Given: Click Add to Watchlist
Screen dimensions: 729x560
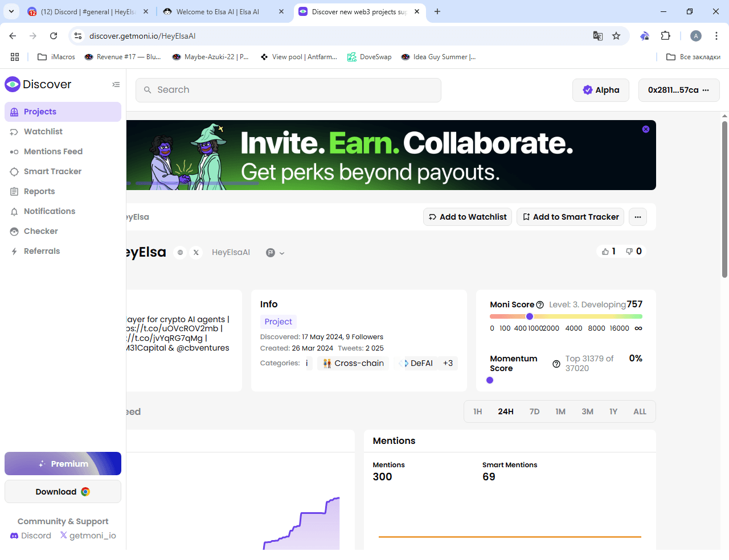Looking at the screenshot, I should click(468, 217).
